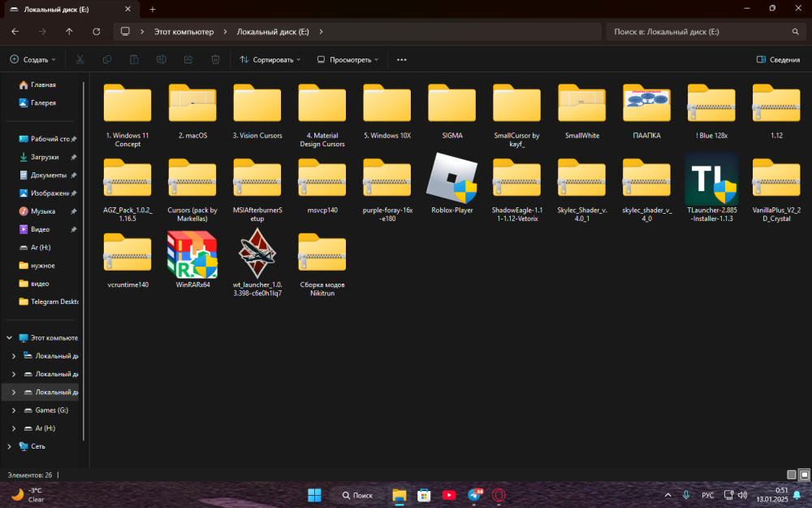
Task: Click the Delete trash bin icon
Action: pos(215,59)
